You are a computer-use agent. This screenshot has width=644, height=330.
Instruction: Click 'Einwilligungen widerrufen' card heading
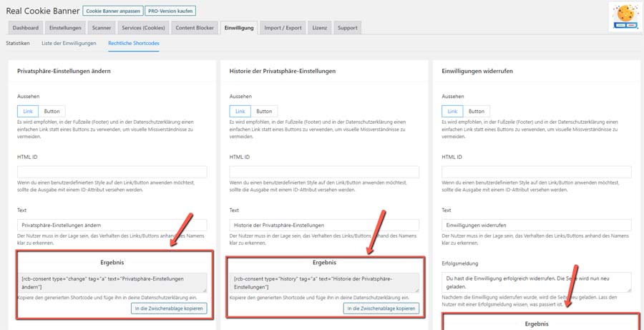pyautogui.click(x=477, y=71)
